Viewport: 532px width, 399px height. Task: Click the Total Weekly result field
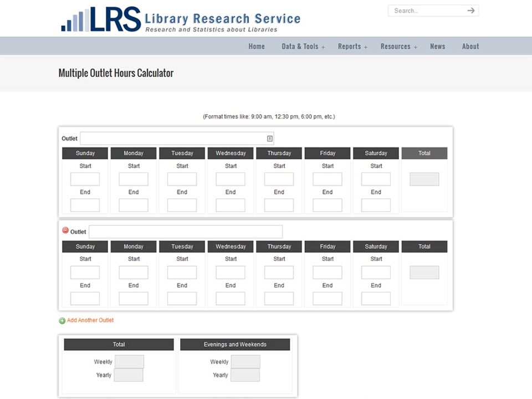coord(129,362)
